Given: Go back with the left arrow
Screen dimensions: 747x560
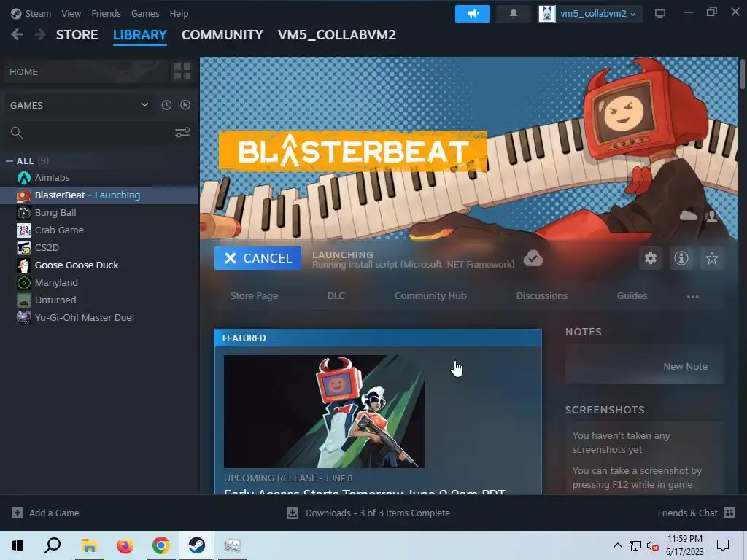Looking at the screenshot, I should (17, 35).
